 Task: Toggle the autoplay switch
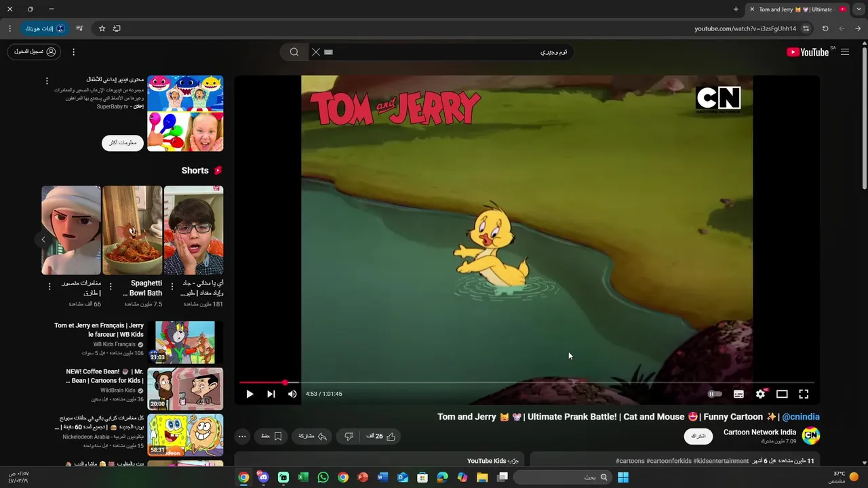click(715, 394)
